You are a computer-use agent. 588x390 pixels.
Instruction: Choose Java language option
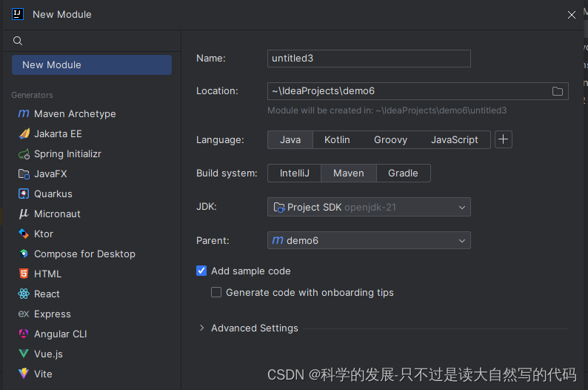(290, 139)
